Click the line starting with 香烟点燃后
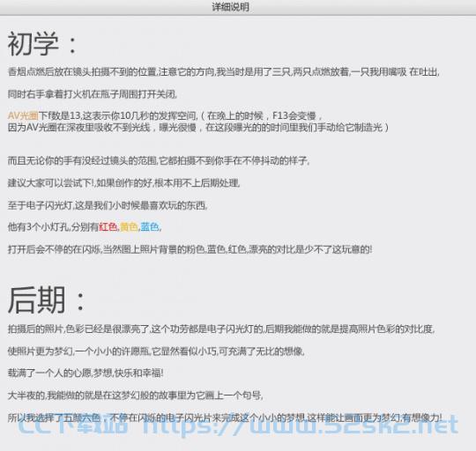The height and width of the screenshot is (451, 476). [223, 72]
